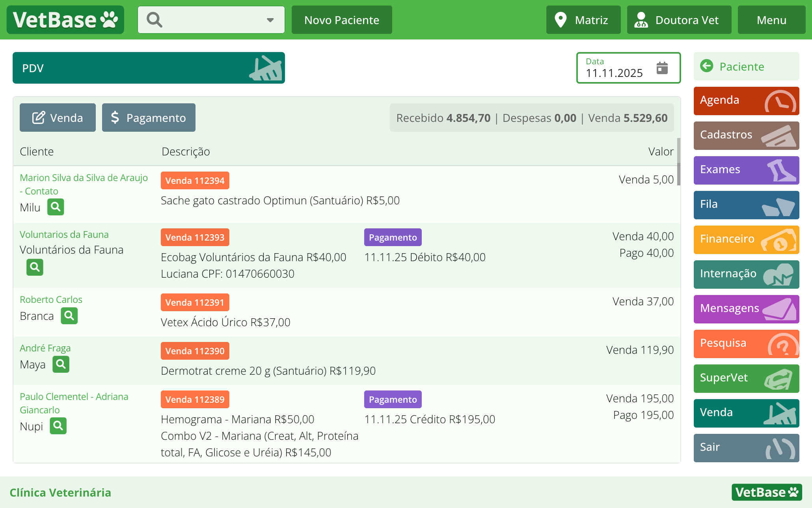Open the top Menu button
This screenshot has height=508, width=812.
771,20
